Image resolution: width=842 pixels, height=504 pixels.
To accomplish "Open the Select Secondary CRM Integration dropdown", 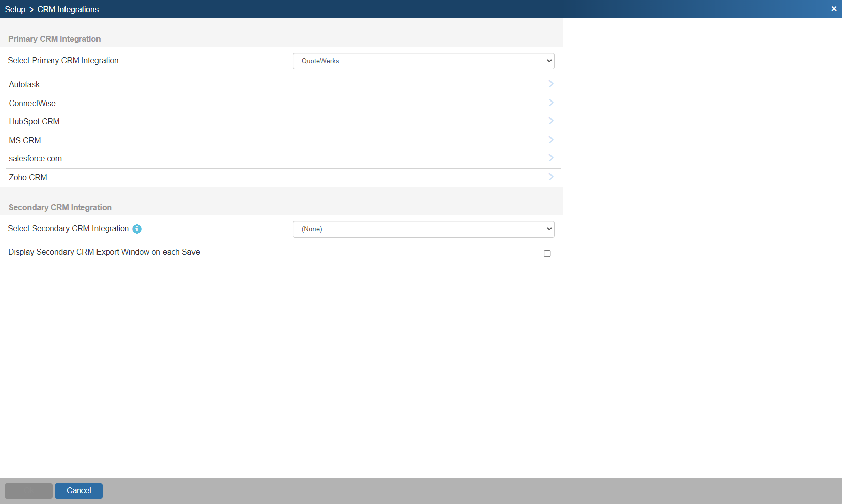I will tap(423, 229).
